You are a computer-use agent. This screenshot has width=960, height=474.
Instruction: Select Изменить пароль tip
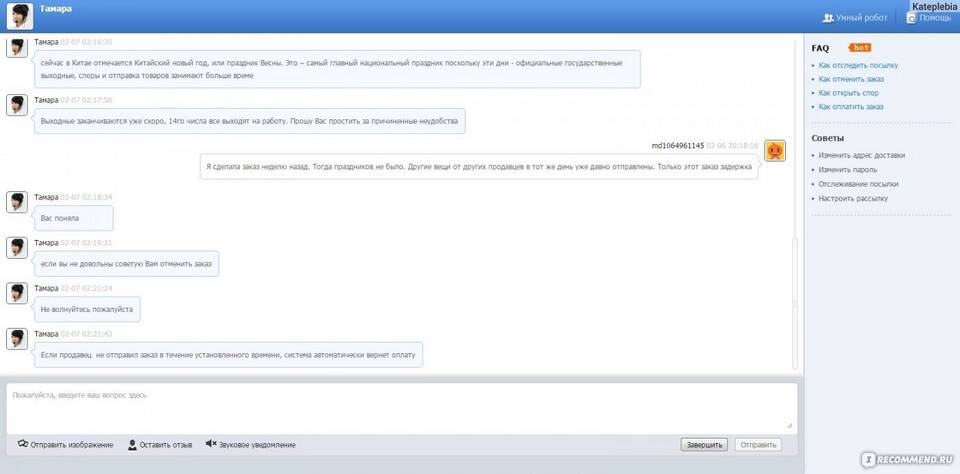pyautogui.click(x=845, y=170)
